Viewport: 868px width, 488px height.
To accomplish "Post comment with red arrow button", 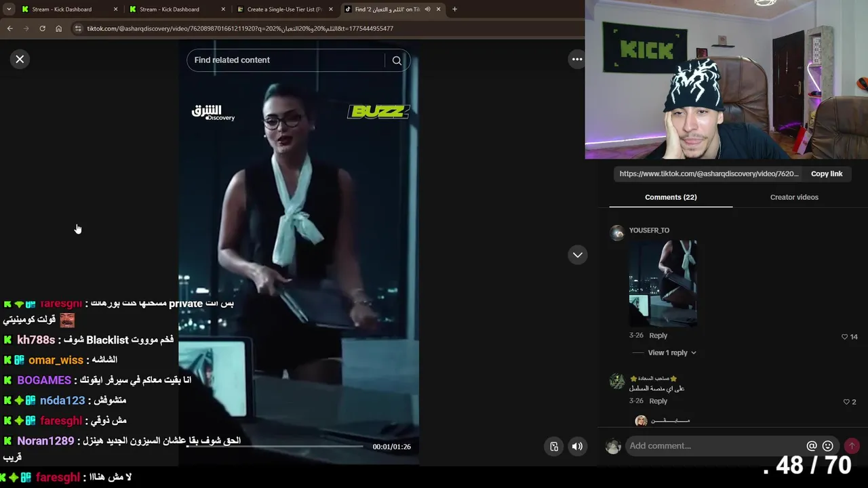I will pyautogui.click(x=852, y=446).
